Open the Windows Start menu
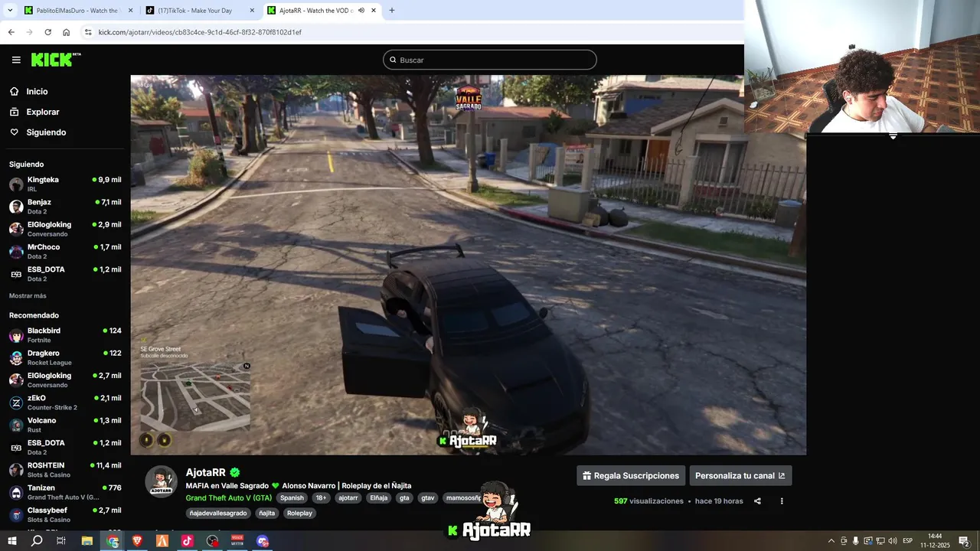 pyautogui.click(x=12, y=541)
